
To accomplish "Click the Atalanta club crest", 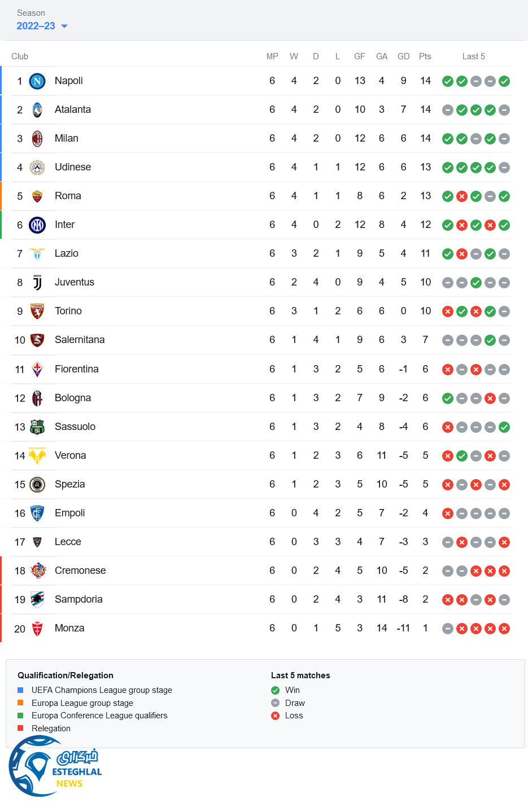I will tap(37, 110).
